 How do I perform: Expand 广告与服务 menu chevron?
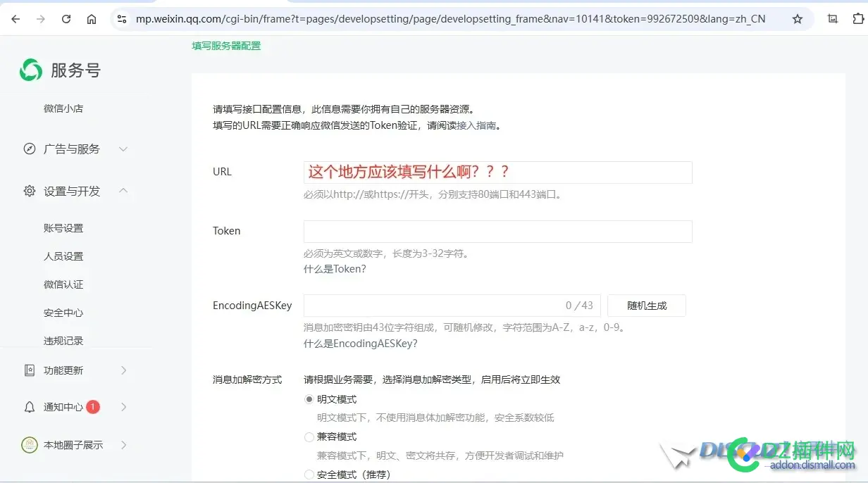click(123, 149)
